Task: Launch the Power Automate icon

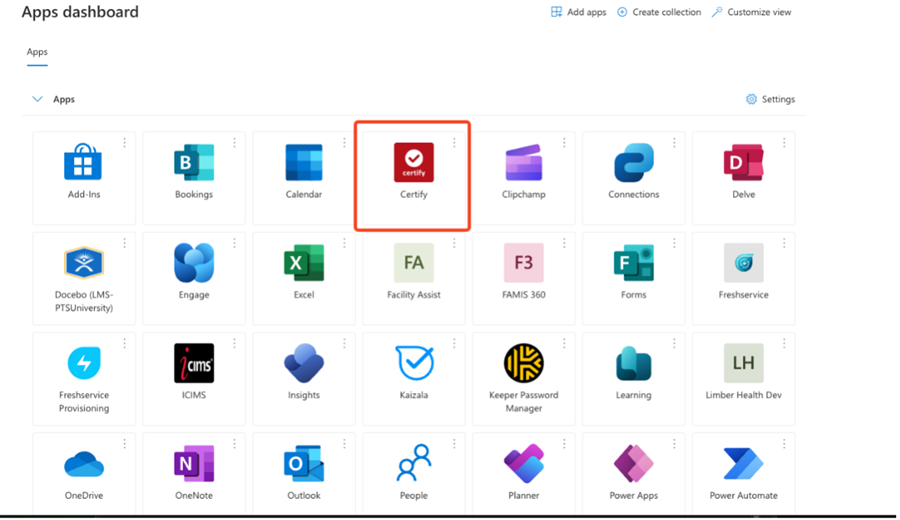Action: [743, 464]
